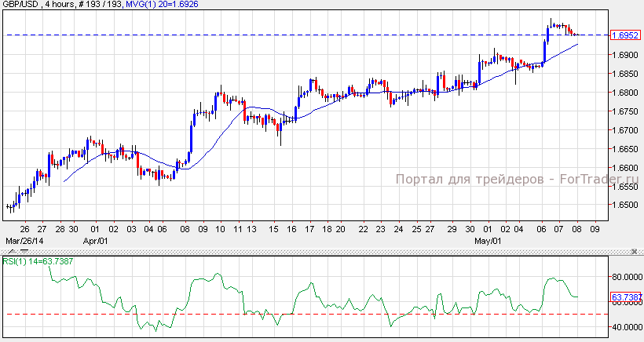Image resolution: width=644 pixels, height=342 pixels.
Task: Click the 1.6500 price axis label
Action: 625,206
